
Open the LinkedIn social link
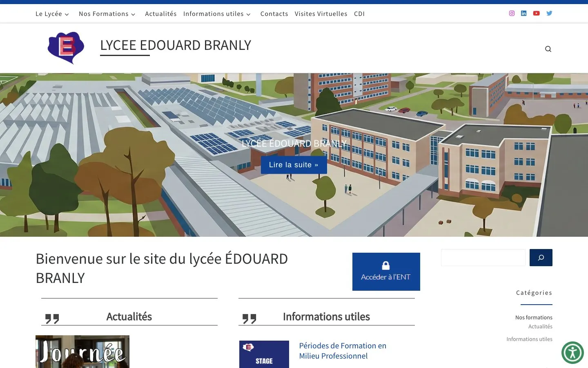tap(524, 13)
